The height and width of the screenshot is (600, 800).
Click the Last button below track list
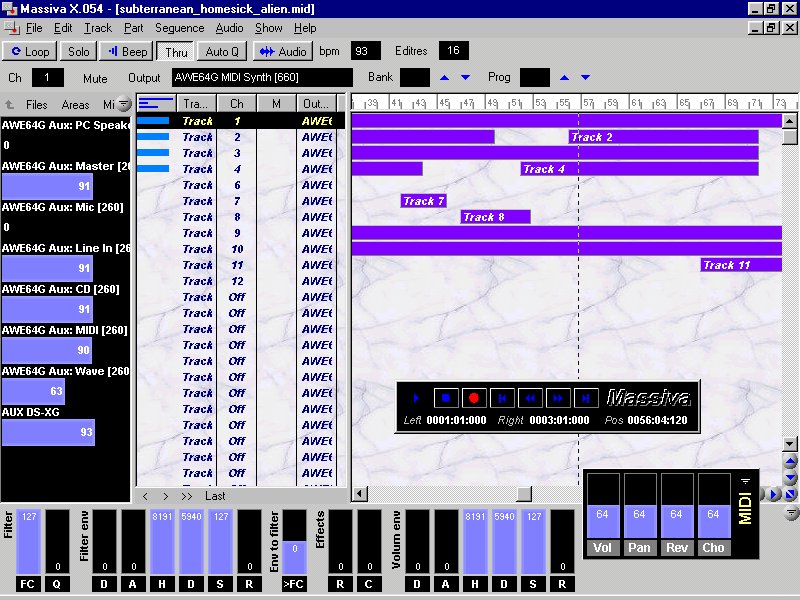click(x=215, y=496)
